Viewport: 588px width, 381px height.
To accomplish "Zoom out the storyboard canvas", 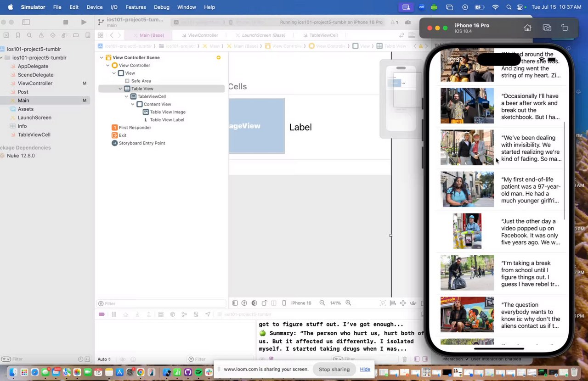I will [x=322, y=303].
